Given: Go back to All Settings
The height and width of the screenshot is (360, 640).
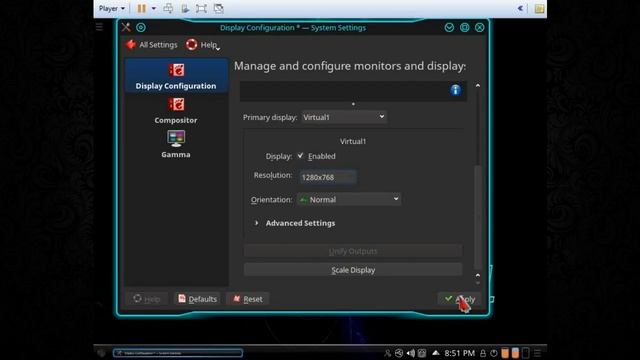Looking at the screenshot, I should coord(151,44).
